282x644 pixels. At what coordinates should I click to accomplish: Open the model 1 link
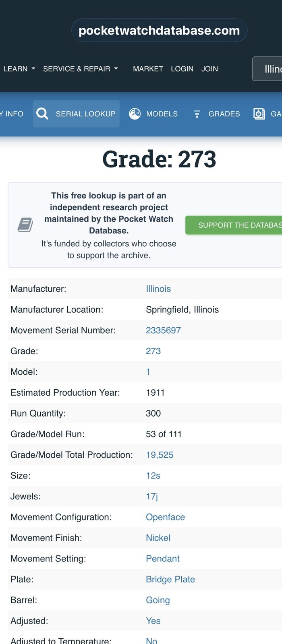coord(148,372)
